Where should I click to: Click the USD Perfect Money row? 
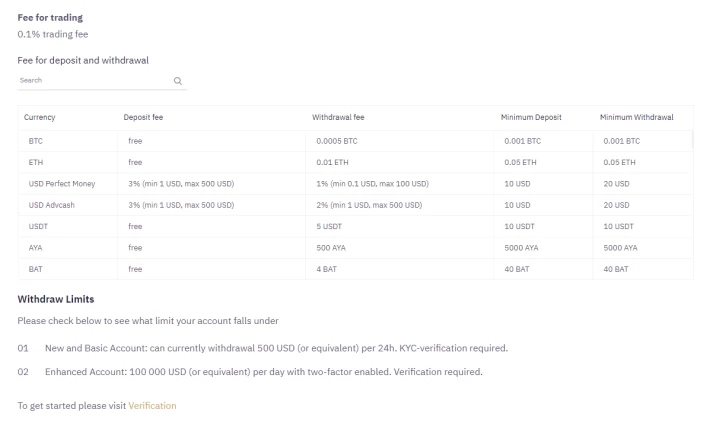point(355,184)
